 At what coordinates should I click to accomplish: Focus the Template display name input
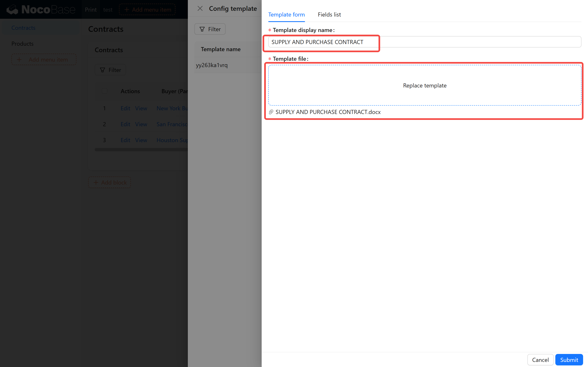424,42
